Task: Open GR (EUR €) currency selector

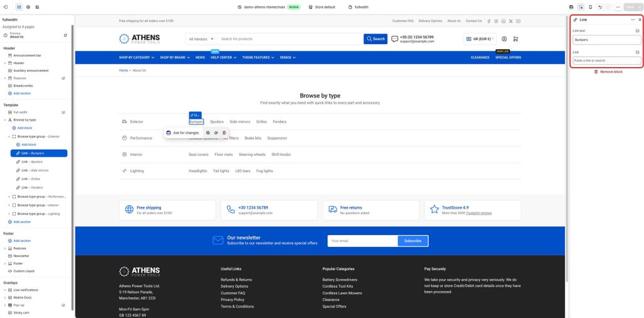Action: (x=480, y=39)
